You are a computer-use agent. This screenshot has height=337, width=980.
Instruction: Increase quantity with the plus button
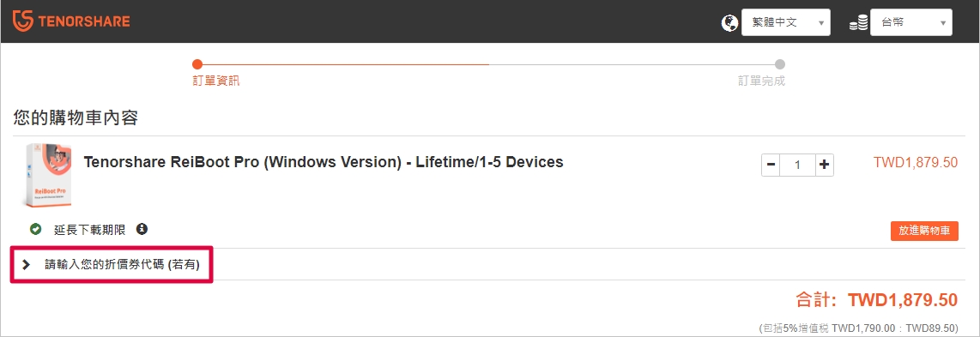(x=825, y=165)
